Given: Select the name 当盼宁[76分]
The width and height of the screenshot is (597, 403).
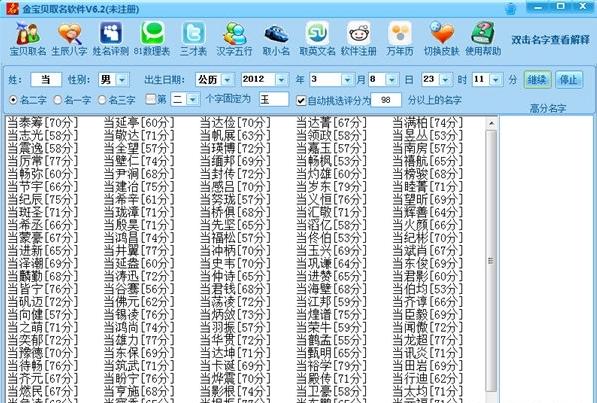Looking at the screenshot, I should click(139, 379).
